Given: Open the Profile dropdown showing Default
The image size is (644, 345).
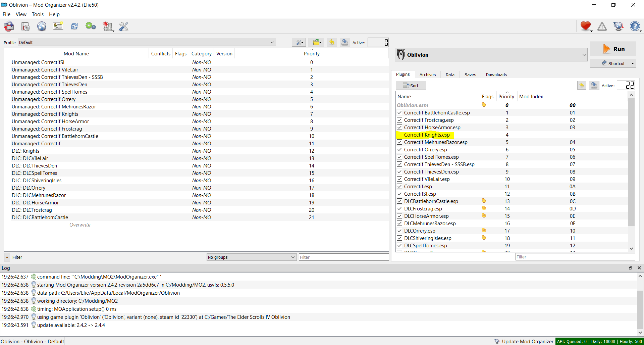Looking at the screenshot, I should [147, 42].
